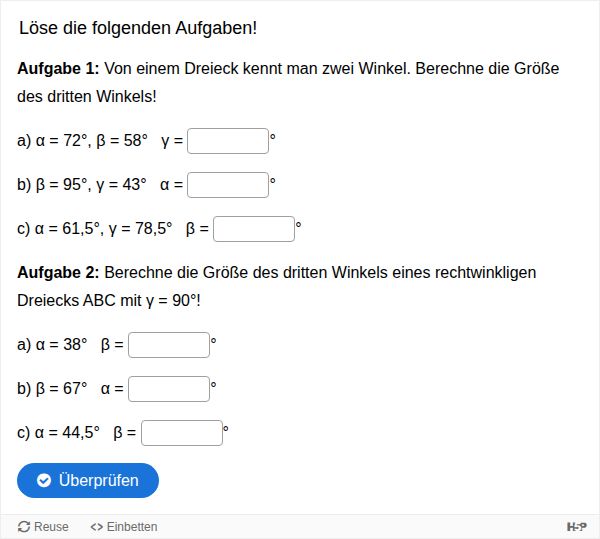Click the Einbetten angle brackets icon

tap(96, 527)
